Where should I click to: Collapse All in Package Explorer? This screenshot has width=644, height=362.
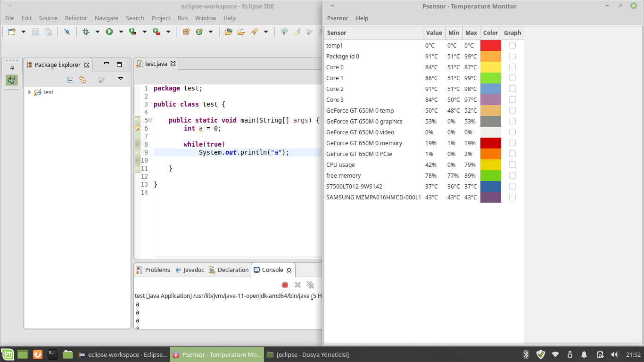(x=70, y=80)
